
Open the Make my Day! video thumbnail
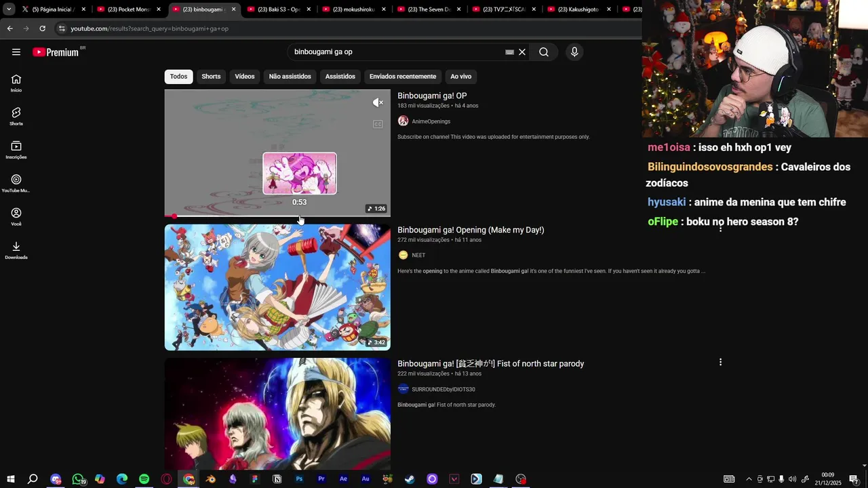(277, 287)
